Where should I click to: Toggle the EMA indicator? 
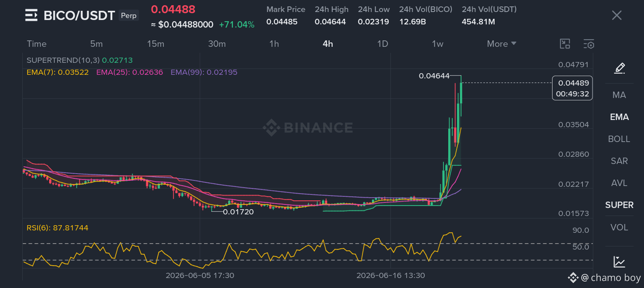pos(619,117)
